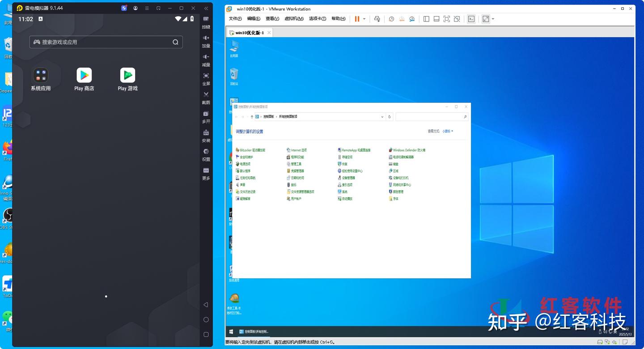Open the LDPlayer hamburger menu
Viewport: 644px width, 349px height.
tap(147, 8)
